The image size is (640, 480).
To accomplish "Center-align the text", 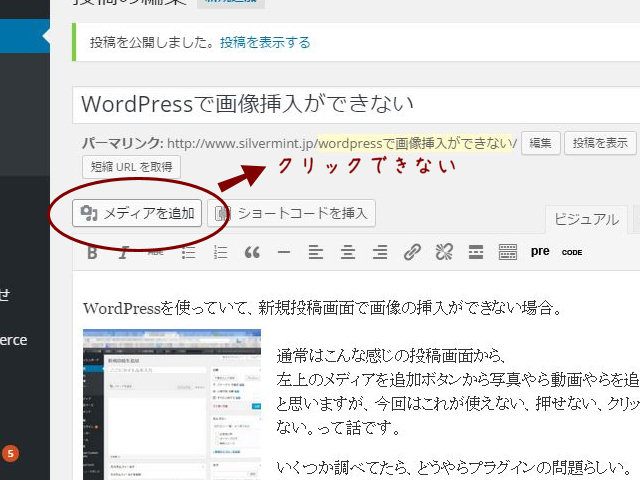I will point(348,253).
